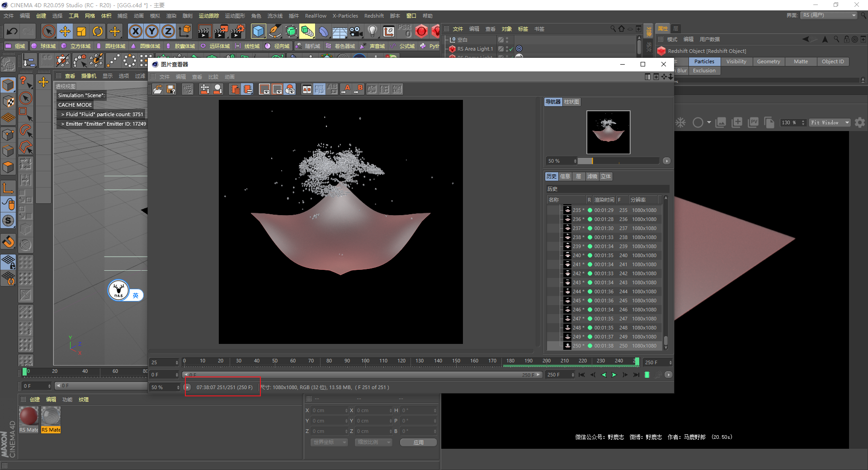Expand the Fluid particle count entry
868x470 pixels.
click(x=63, y=114)
